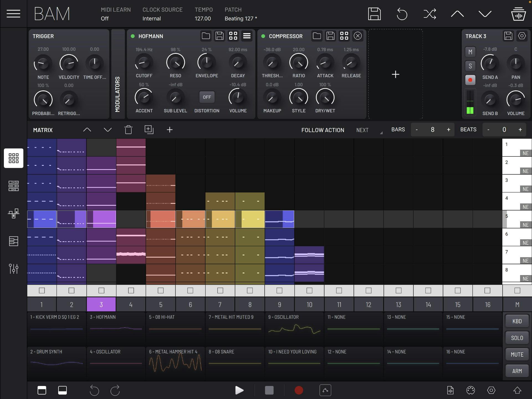Open the Hofmann preset folder browser
The image size is (532, 399).
coord(206,36)
